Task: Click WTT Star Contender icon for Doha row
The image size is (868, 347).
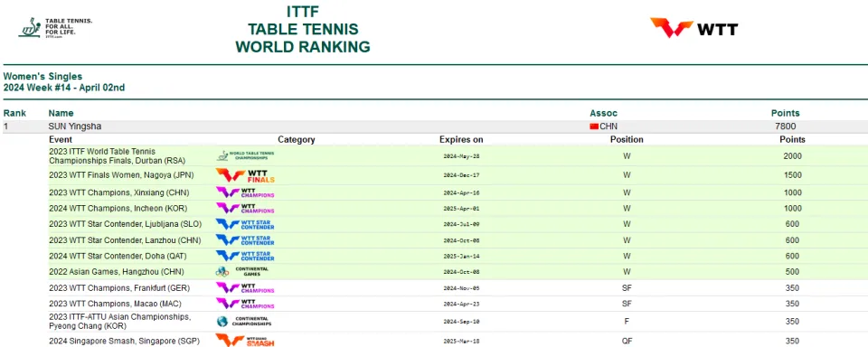Action: pyautogui.click(x=245, y=256)
